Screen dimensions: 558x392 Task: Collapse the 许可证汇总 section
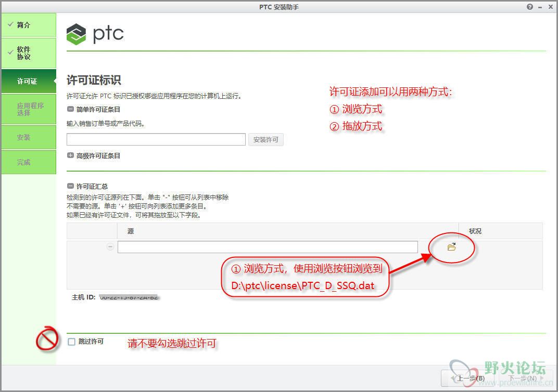(70, 186)
